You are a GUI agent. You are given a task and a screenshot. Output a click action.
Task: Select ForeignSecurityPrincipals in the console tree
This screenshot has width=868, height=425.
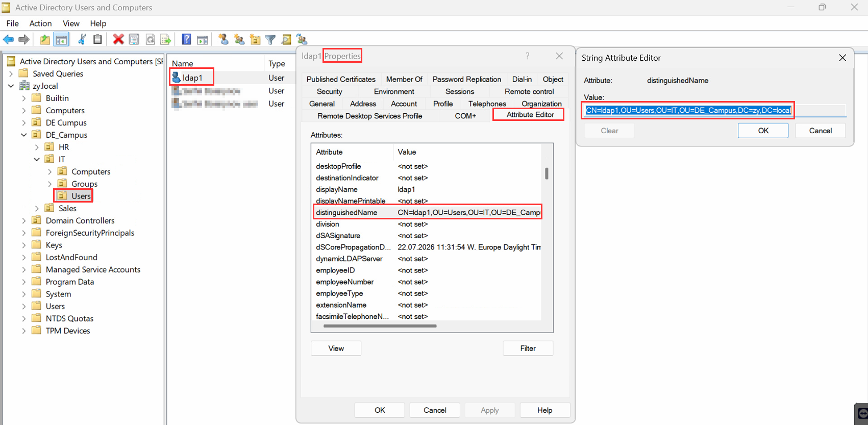90,233
